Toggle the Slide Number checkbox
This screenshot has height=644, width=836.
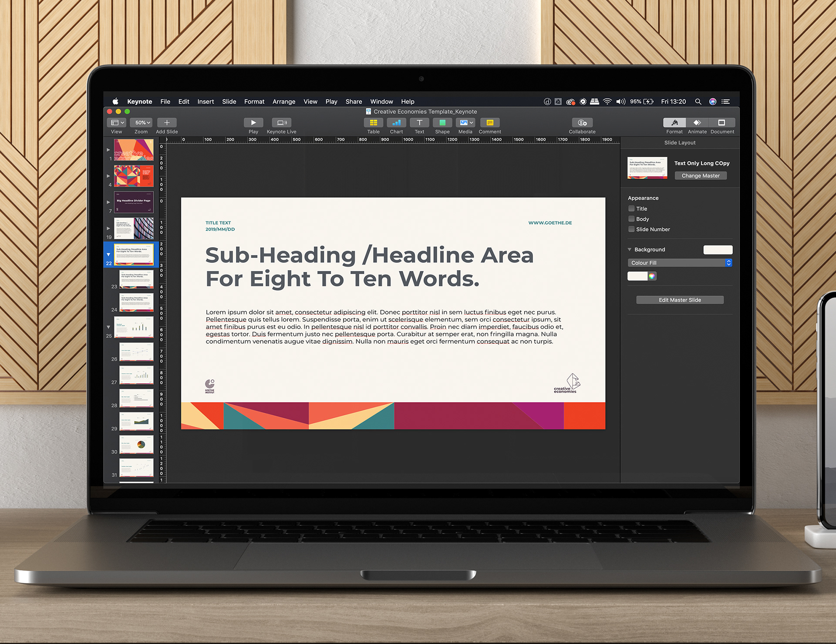tap(631, 229)
